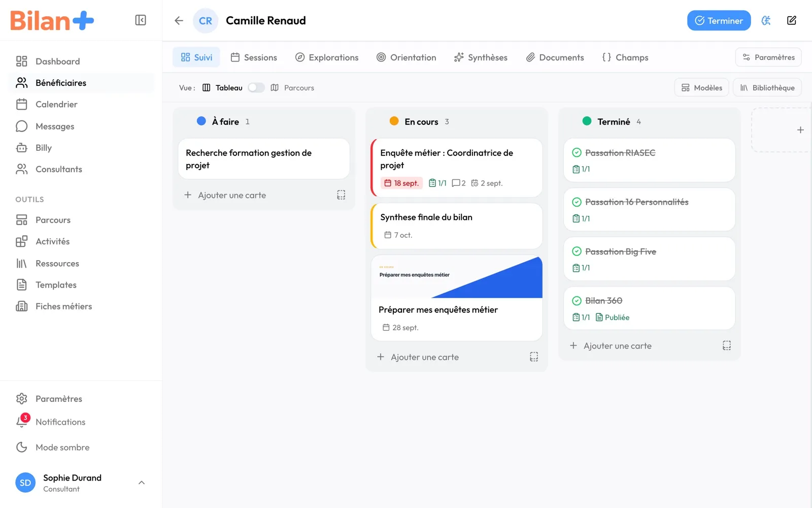Open Messages in the sidebar
The image size is (812, 508).
(81, 126)
